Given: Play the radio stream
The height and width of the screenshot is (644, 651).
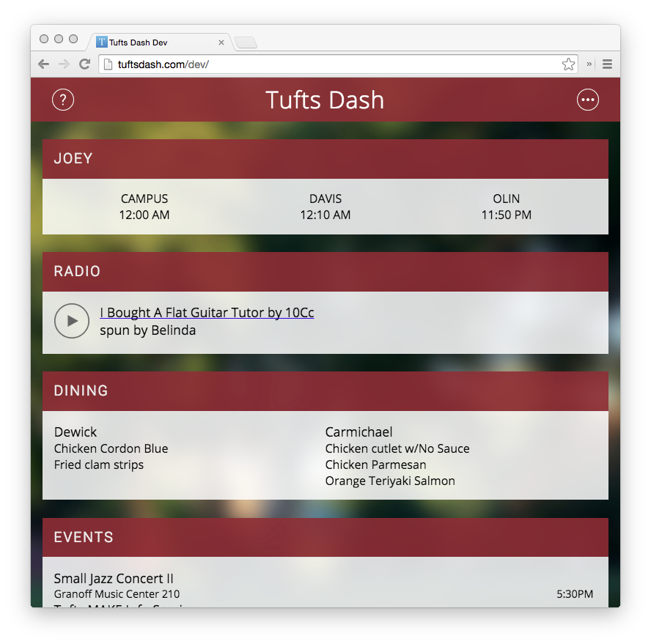Looking at the screenshot, I should click(x=72, y=321).
